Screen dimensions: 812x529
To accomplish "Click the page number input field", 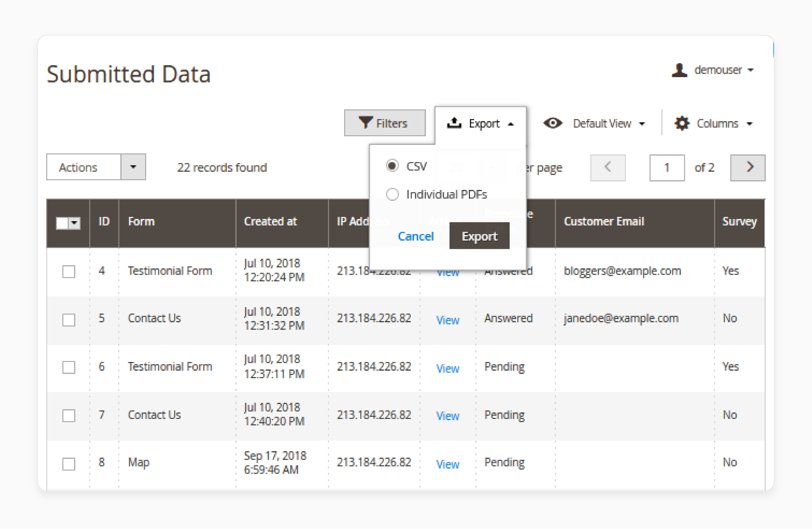I will (x=667, y=167).
